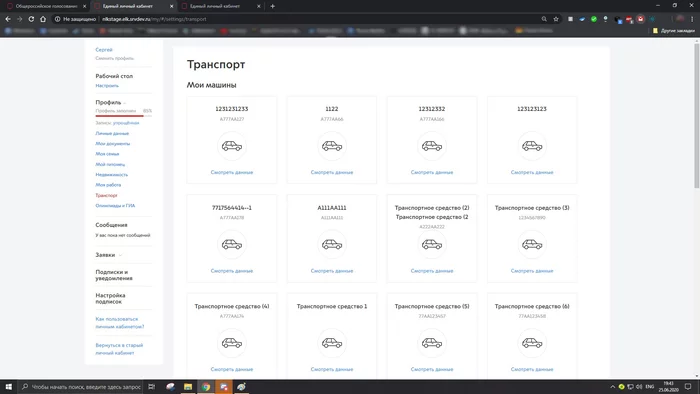Open the Windows notification center icon
The width and height of the screenshot is (700, 394).
(688, 387)
